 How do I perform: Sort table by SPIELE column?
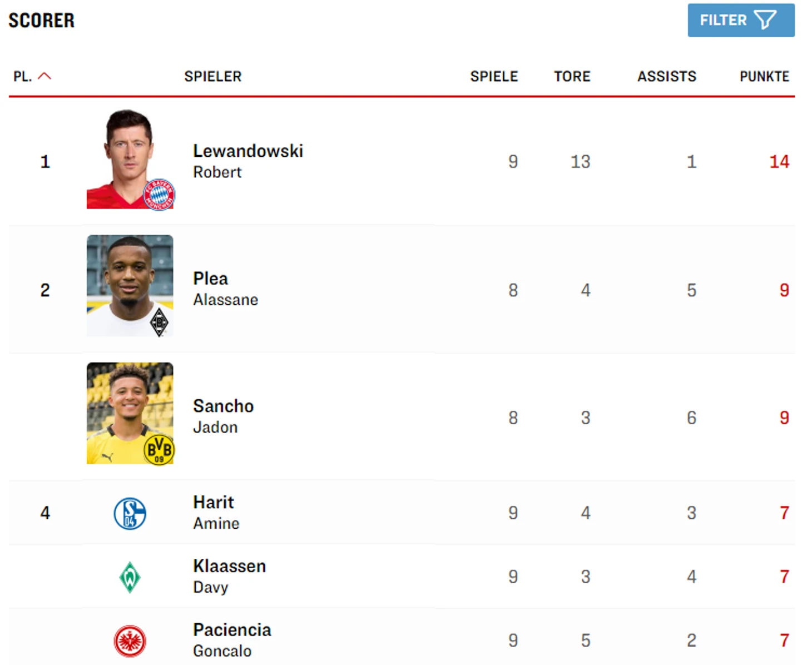(x=494, y=76)
